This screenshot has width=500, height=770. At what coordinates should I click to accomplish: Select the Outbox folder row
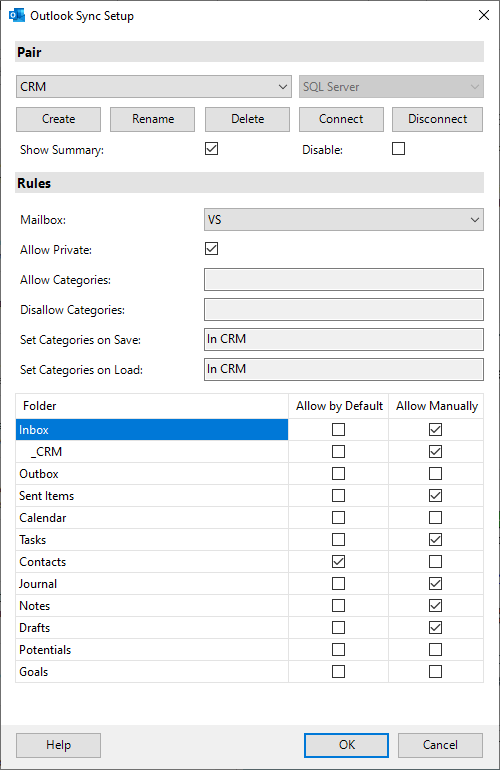152,474
